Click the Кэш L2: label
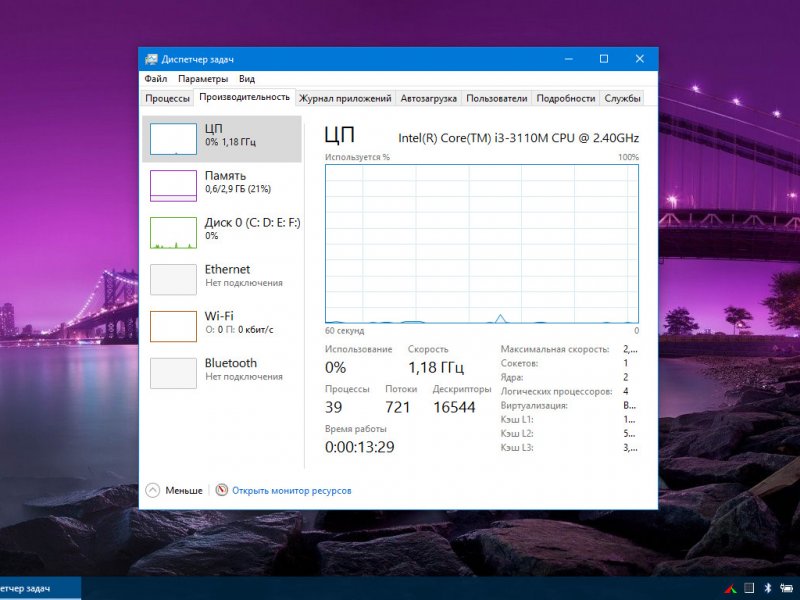This screenshot has width=800, height=600. point(517,434)
